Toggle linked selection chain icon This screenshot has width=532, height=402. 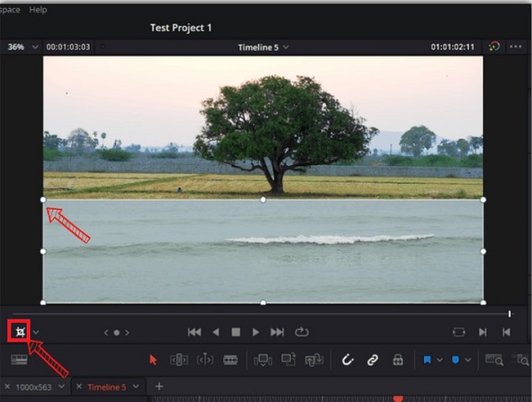pos(372,360)
